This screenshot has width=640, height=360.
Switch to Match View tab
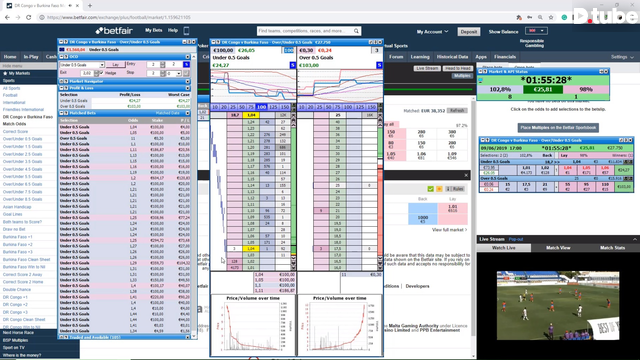[558, 248]
